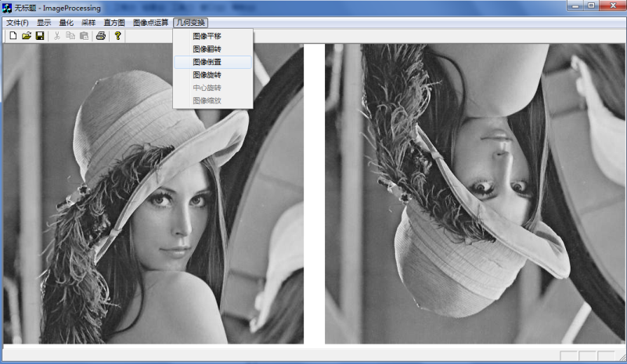Maximize the ImageProcessing window

click(x=592, y=5)
